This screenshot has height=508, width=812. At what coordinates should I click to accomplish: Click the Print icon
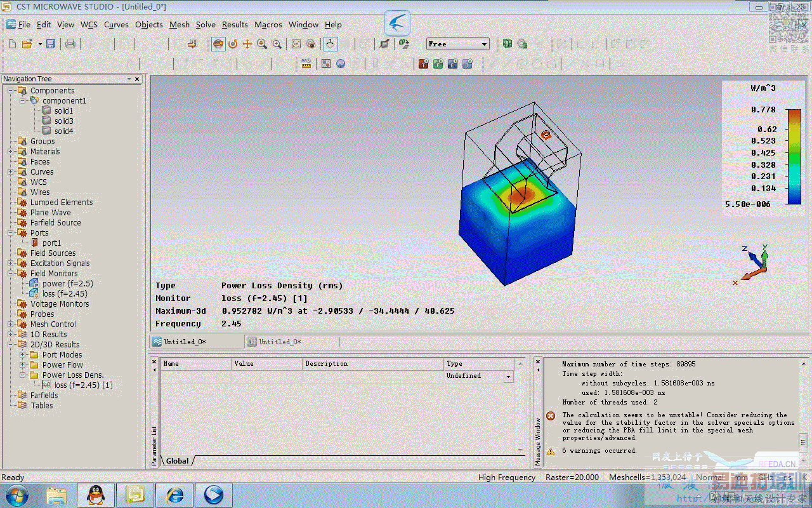70,44
